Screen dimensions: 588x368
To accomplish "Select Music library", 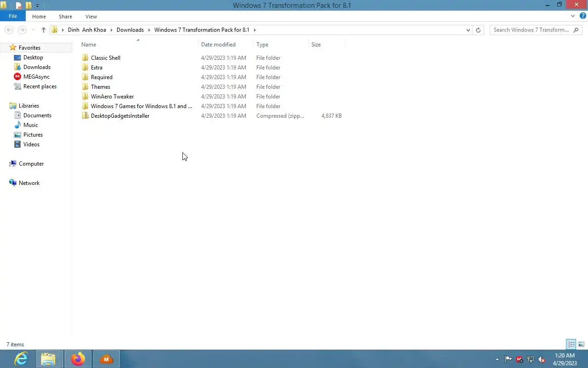I will click(x=31, y=125).
